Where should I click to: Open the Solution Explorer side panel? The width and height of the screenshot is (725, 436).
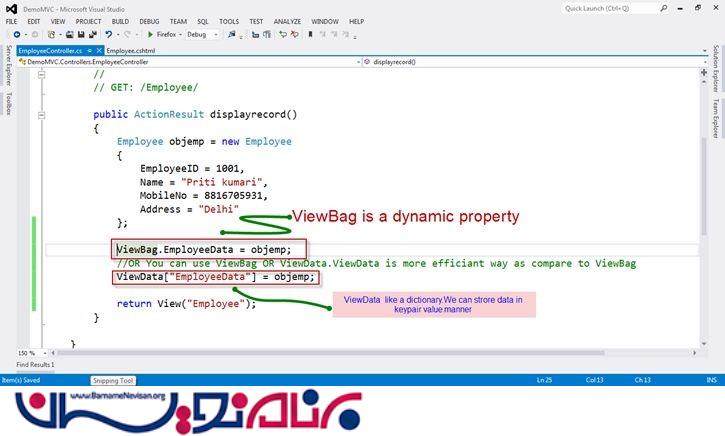[717, 73]
